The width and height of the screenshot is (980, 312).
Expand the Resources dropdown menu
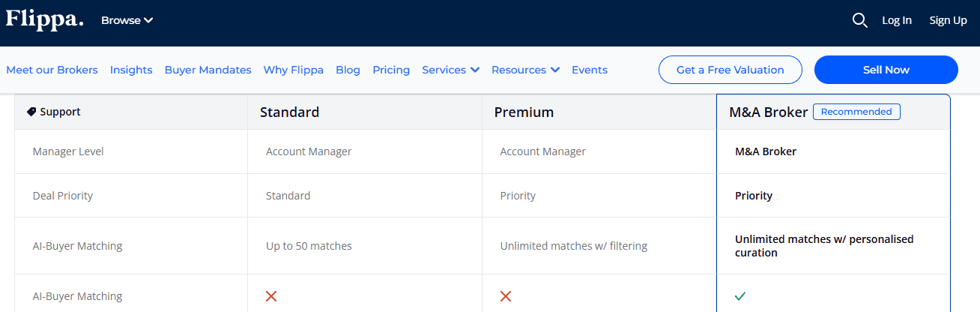[525, 70]
